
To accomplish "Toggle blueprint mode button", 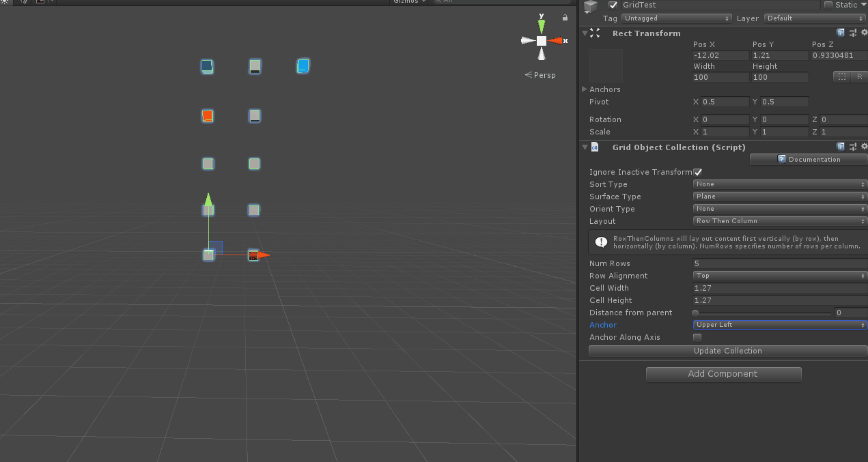I will click(x=841, y=77).
